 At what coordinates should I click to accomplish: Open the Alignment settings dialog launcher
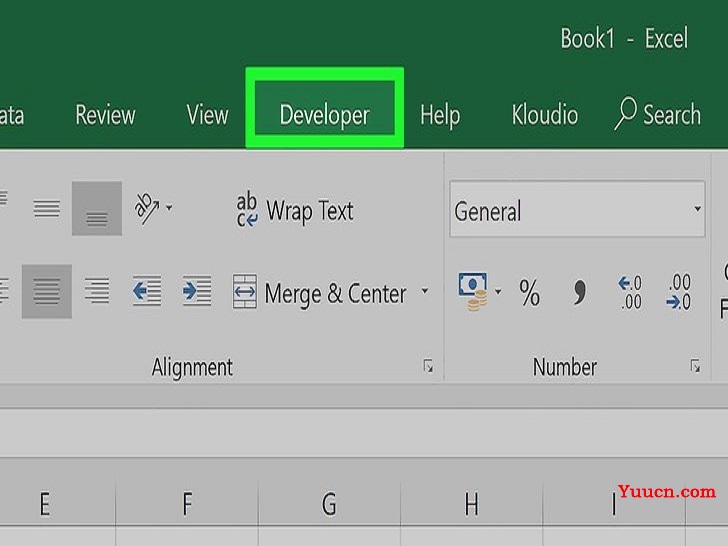pyautogui.click(x=428, y=367)
